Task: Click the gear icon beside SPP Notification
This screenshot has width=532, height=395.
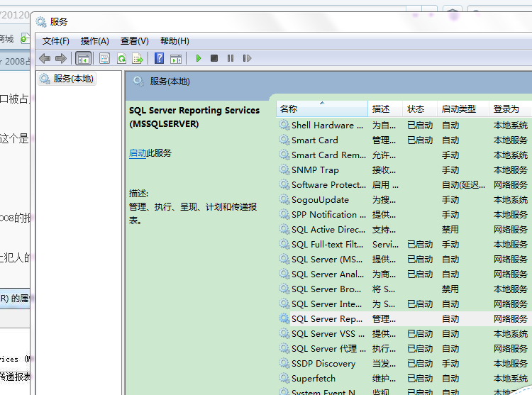Action: tap(284, 215)
